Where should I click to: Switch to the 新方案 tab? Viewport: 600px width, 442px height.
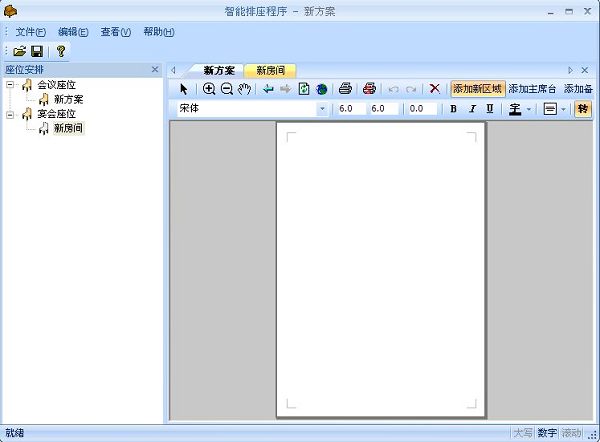219,70
